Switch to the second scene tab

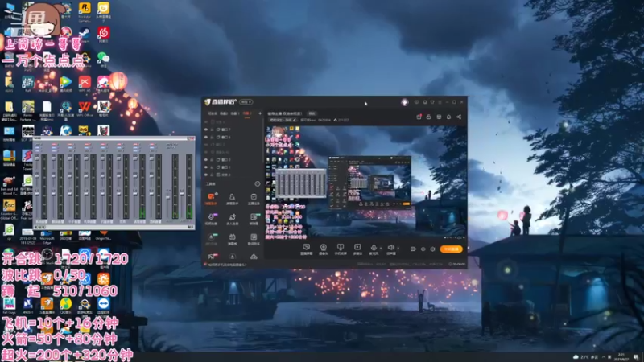(224, 113)
